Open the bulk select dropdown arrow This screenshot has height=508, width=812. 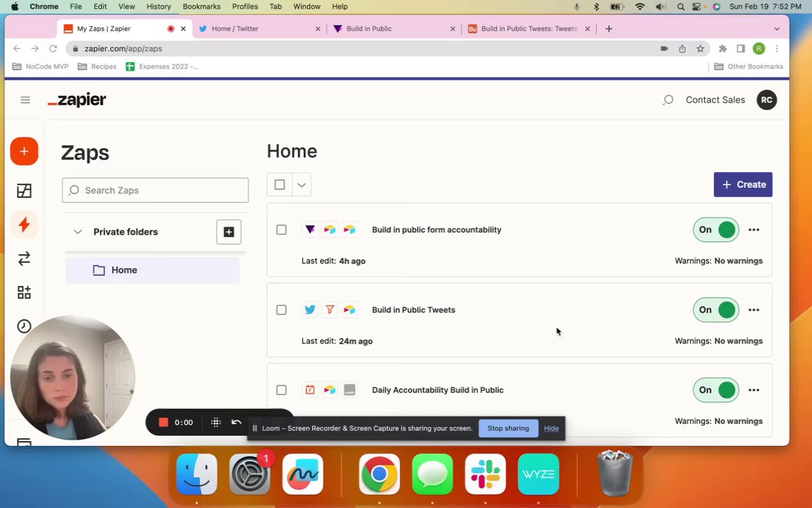pyautogui.click(x=302, y=185)
